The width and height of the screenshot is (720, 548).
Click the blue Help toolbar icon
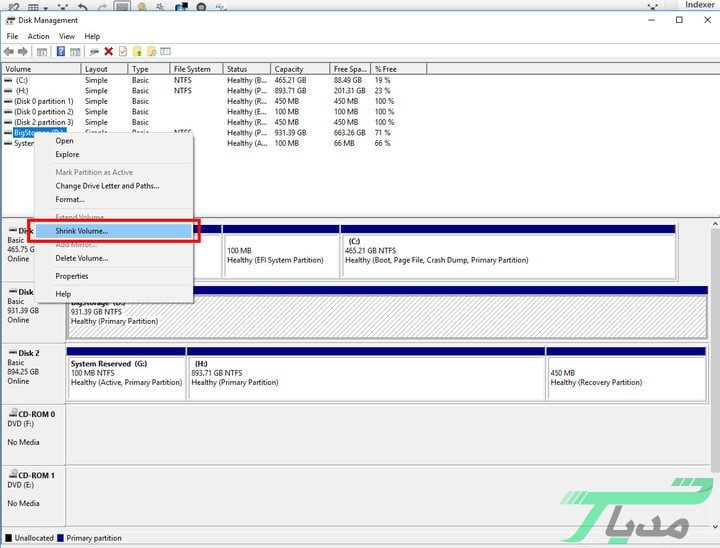pyautogui.click(x=61, y=52)
